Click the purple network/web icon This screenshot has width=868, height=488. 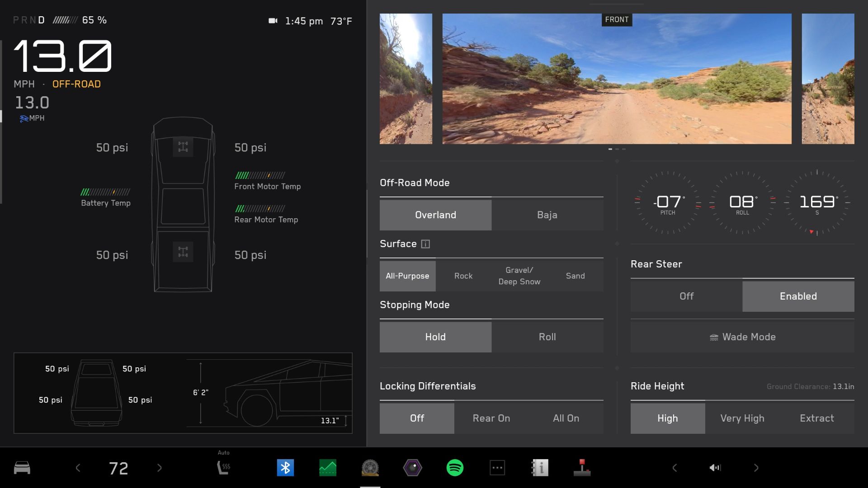coord(413,467)
